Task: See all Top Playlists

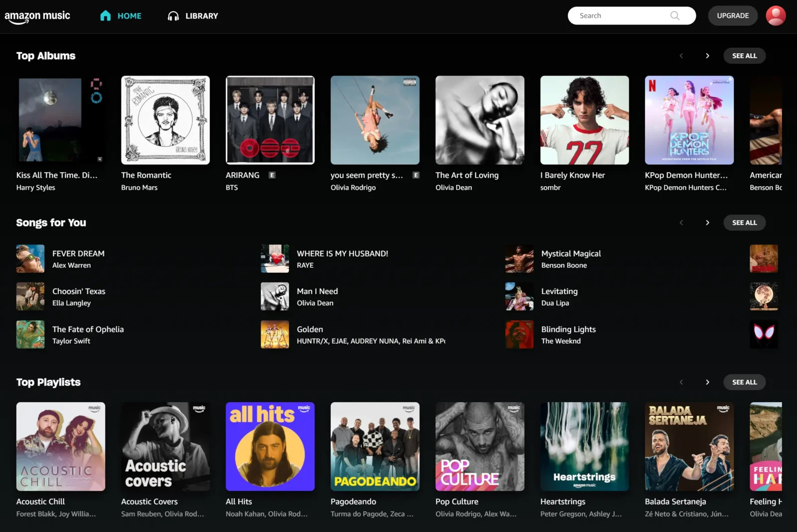Action: (x=744, y=382)
